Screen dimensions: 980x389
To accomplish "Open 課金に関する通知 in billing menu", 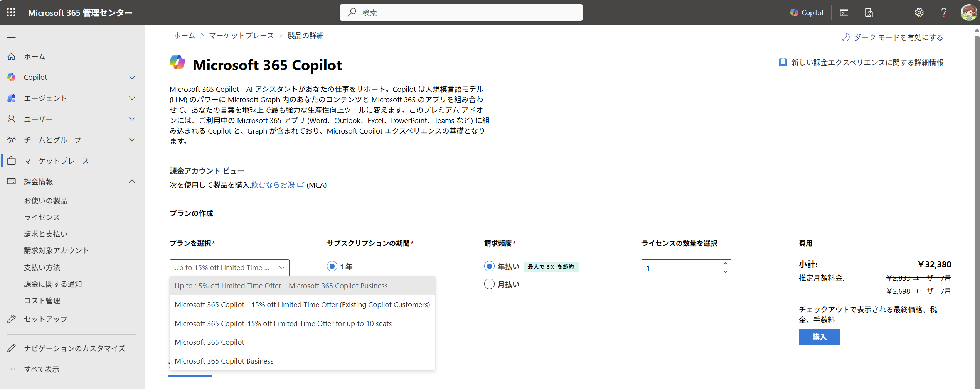I will 53,284.
